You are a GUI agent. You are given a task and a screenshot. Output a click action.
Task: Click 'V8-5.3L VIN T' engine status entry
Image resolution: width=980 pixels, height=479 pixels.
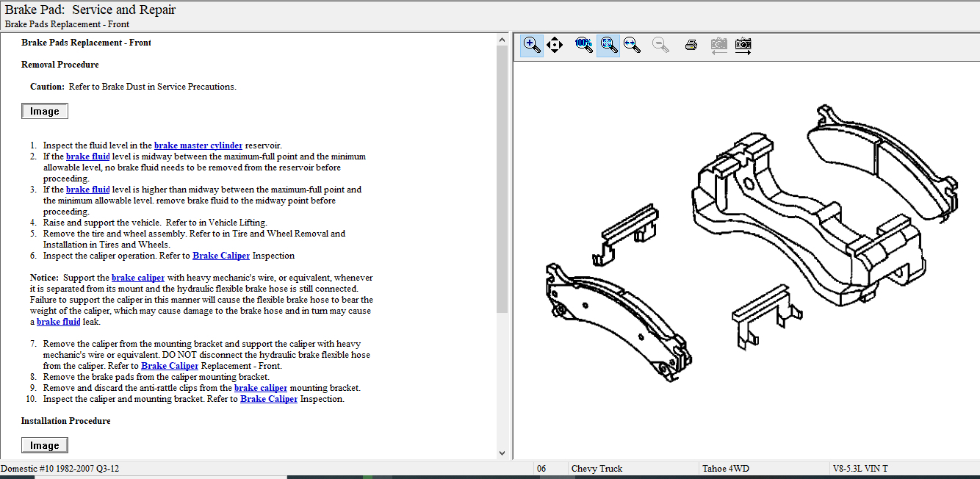(x=860, y=469)
